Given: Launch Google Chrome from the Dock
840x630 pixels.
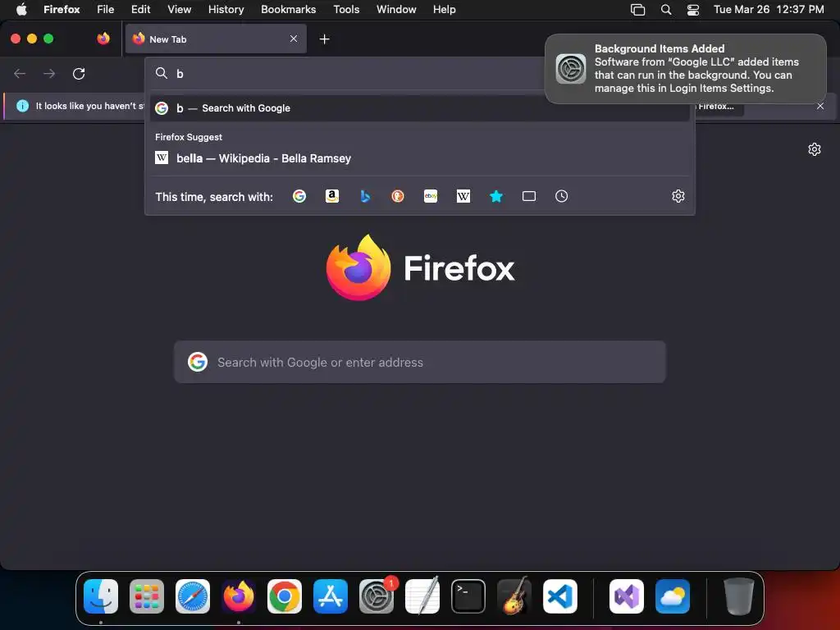Looking at the screenshot, I should (285, 596).
